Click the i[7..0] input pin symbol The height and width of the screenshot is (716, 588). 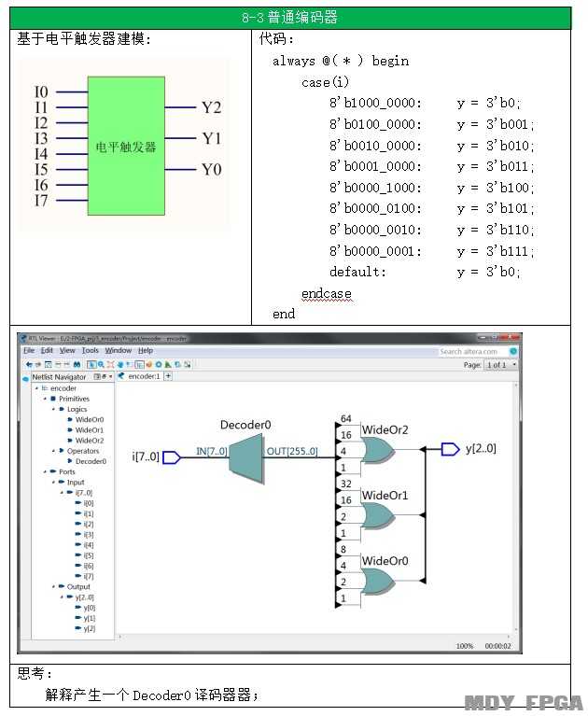click(171, 457)
